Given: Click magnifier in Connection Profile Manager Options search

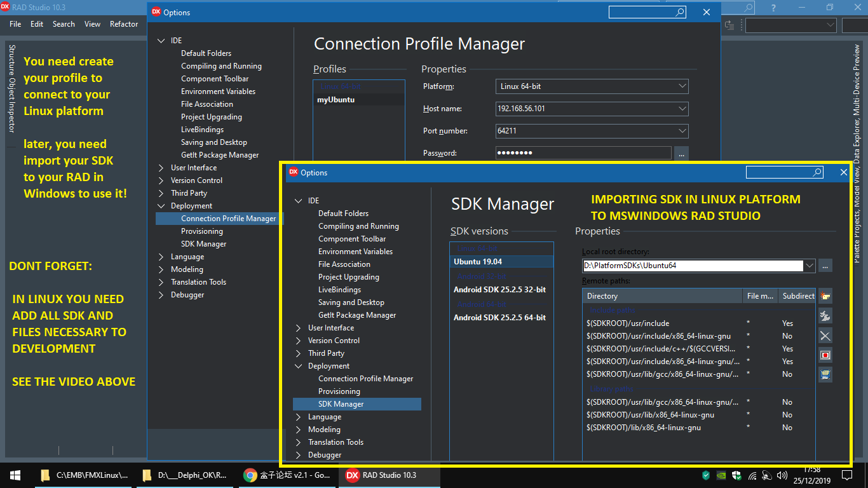Looking at the screenshot, I should [680, 12].
